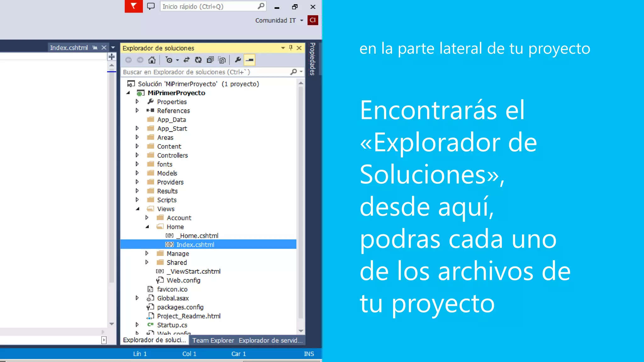Viewport: 644px width, 362px height.
Task: Open the Comunidad IT account dropdown
Action: pyautogui.click(x=302, y=20)
